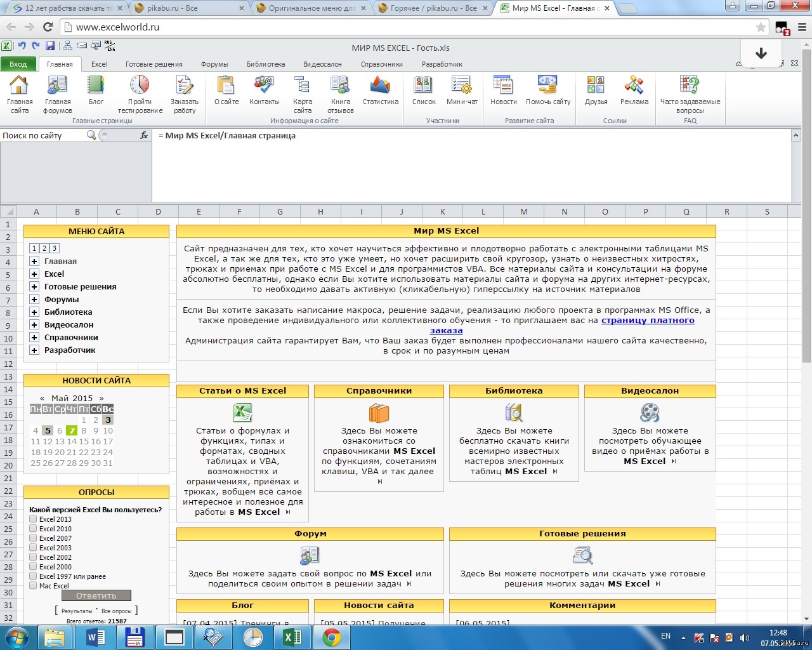Switch to the Форумы ribbon tab
Screen dimensions: 812x650
[214, 64]
